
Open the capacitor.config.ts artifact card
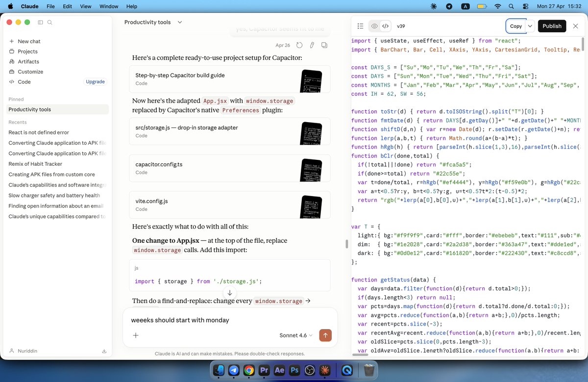coord(230,168)
